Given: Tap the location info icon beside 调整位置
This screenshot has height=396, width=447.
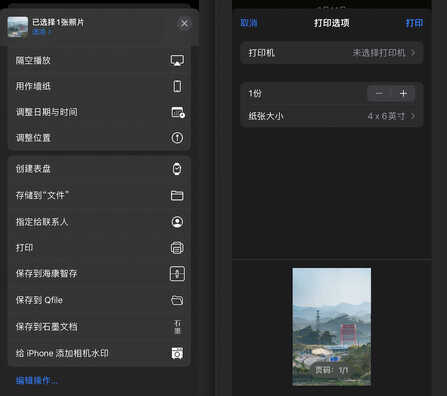Looking at the screenshot, I should 177,138.
